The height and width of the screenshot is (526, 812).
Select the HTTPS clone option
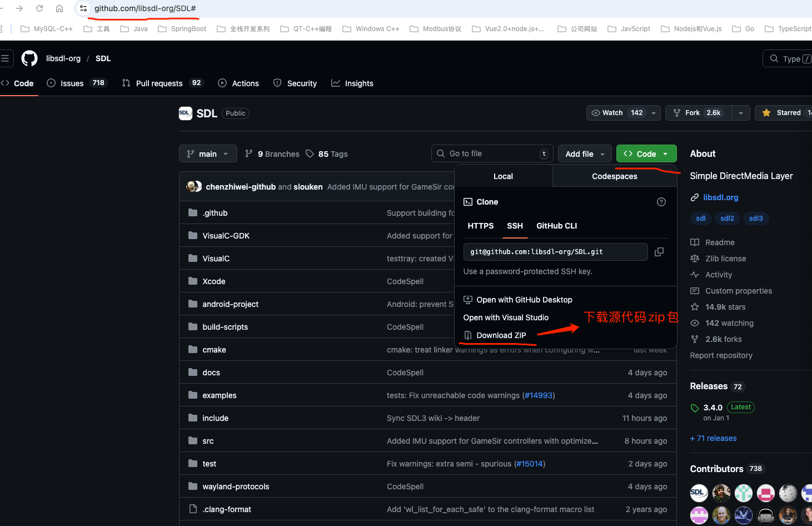click(481, 226)
